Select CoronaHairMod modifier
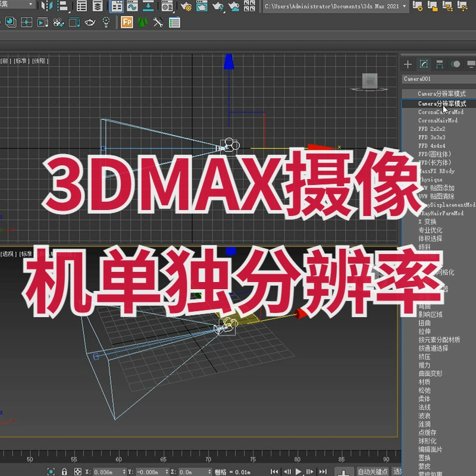Image resolution: width=476 pixels, height=476 pixels. 437,120
